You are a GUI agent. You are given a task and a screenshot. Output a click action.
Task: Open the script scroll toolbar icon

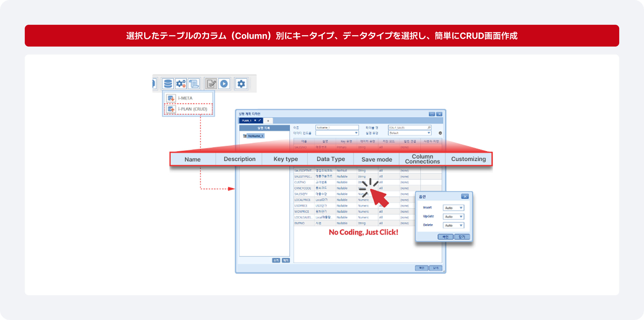(x=194, y=84)
